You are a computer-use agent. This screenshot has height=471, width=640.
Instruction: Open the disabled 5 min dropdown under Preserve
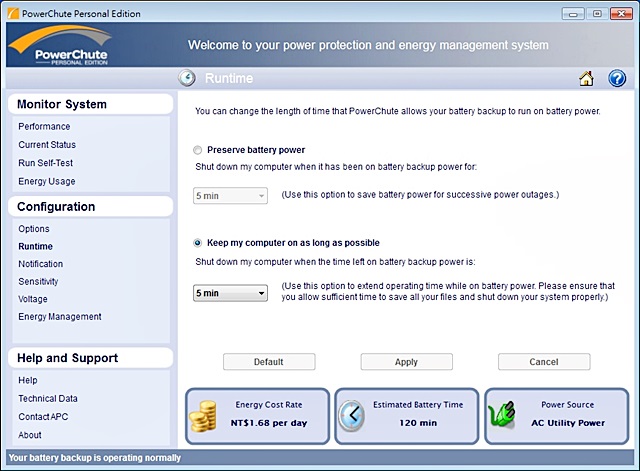[x=230, y=196]
